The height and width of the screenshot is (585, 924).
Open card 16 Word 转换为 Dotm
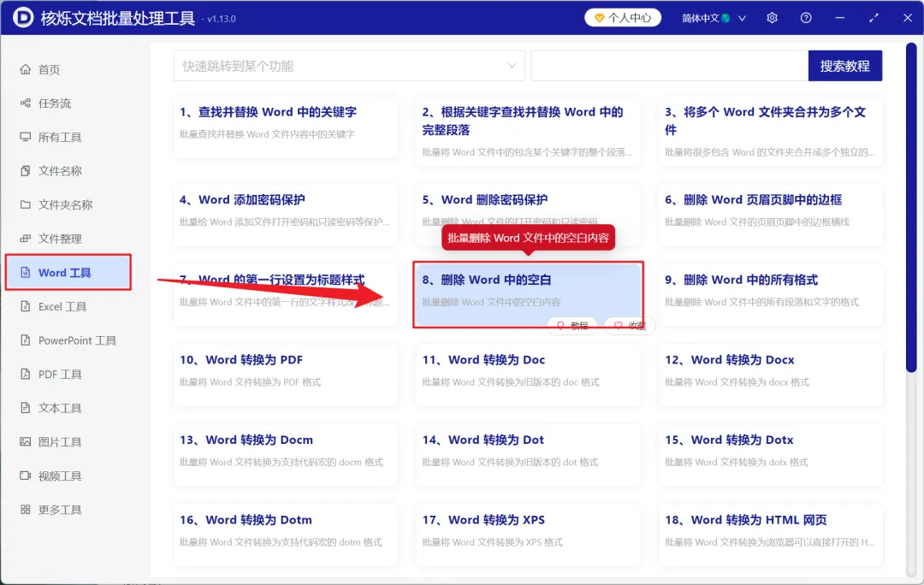point(286,535)
